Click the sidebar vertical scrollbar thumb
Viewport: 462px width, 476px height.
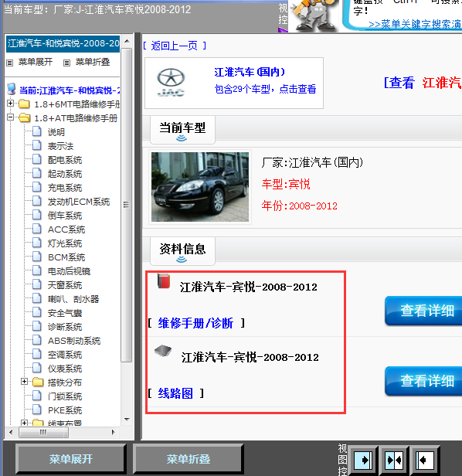126,205
